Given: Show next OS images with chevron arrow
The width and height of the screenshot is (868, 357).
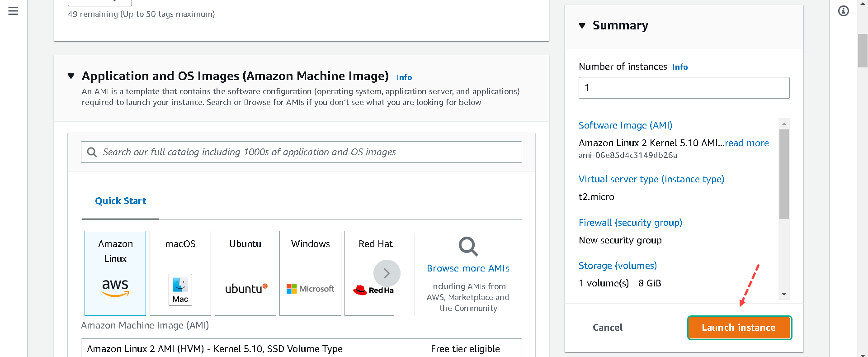Looking at the screenshot, I should (x=387, y=273).
